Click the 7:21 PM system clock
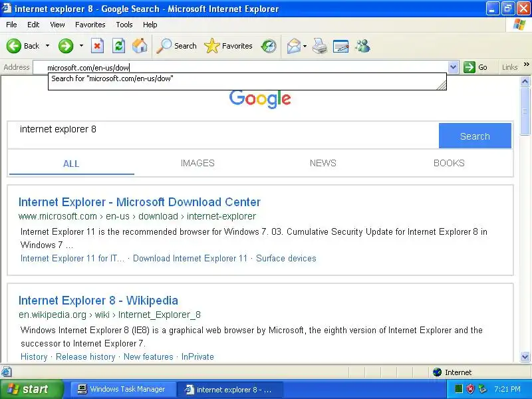 (507, 389)
